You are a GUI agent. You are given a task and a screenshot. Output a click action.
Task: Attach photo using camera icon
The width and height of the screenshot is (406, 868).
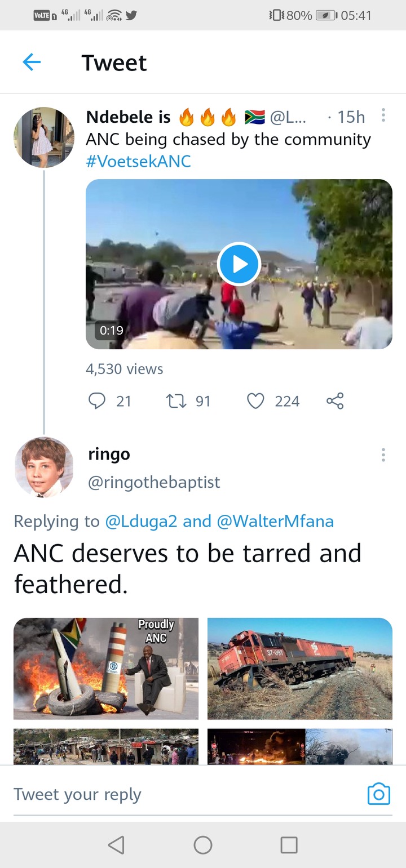pyautogui.click(x=379, y=794)
